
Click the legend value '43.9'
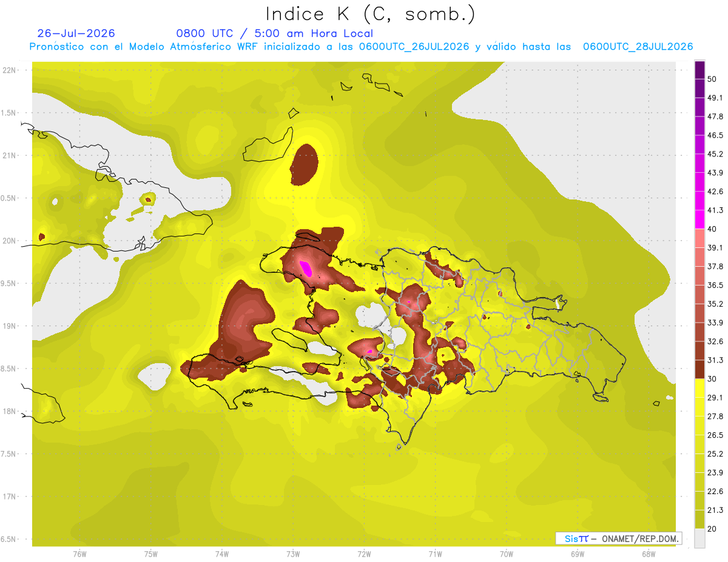point(715,173)
